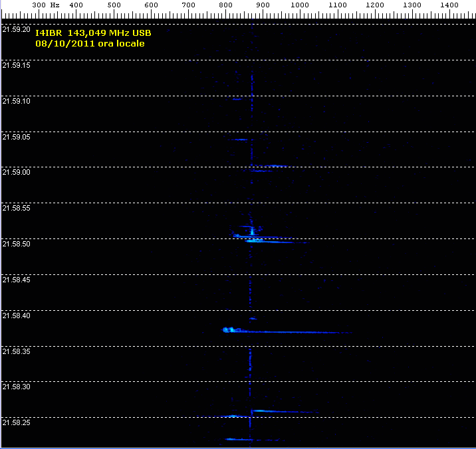The height and width of the screenshot is (449, 476).
Task: Select the 21.59.00 time marker
Action: click(x=17, y=172)
